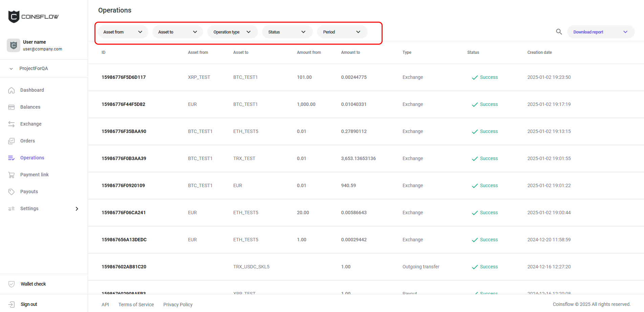
Task: Open the Privacy Policy link
Action: click(178, 305)
